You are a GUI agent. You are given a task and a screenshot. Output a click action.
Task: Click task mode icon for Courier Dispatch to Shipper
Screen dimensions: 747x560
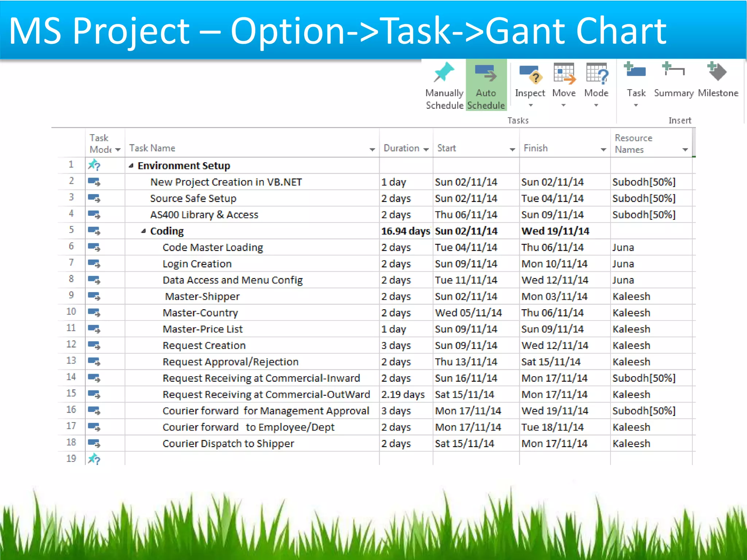[94, 443]
